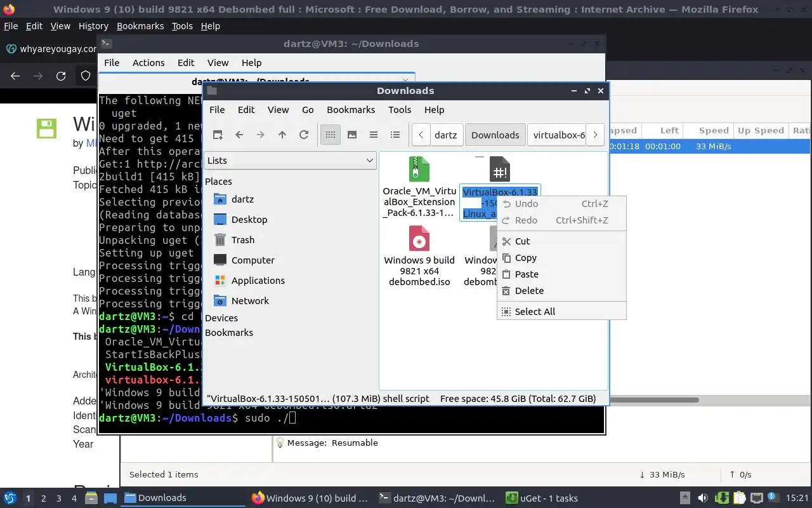This screenshot has height=508, width=812.
Task: Select Oracle_VM_VirtualBox_Extension_Pack archive icon
Action: (x=419, y=169)
